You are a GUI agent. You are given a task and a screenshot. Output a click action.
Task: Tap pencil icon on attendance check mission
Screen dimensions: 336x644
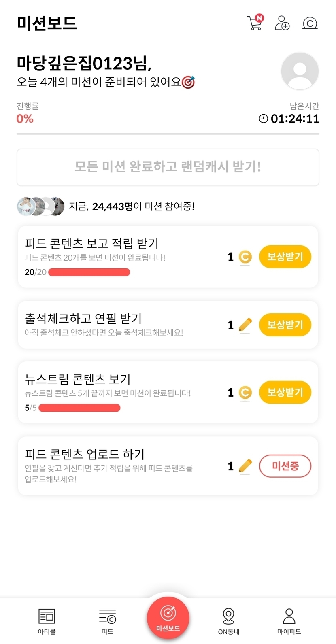(245, 325)
